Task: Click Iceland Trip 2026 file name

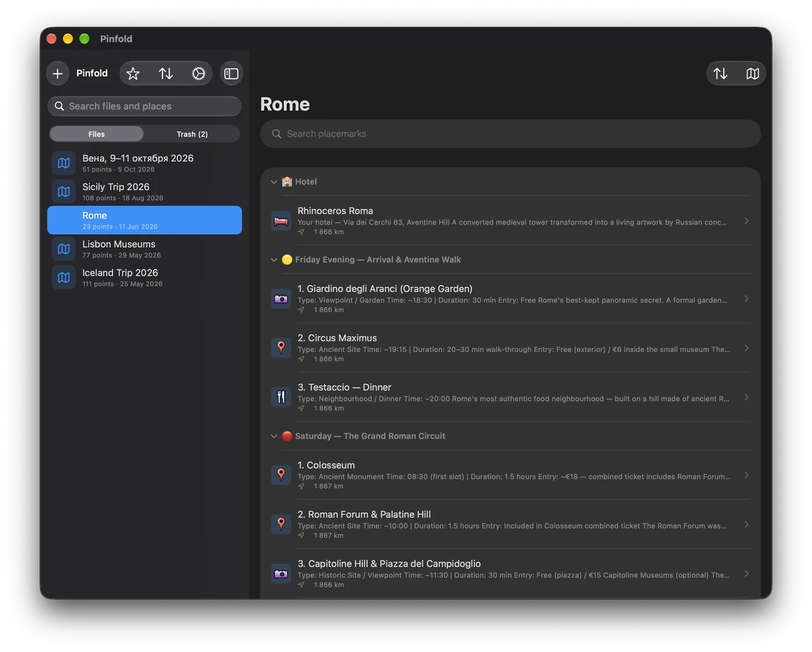Action: pos(120,273)
